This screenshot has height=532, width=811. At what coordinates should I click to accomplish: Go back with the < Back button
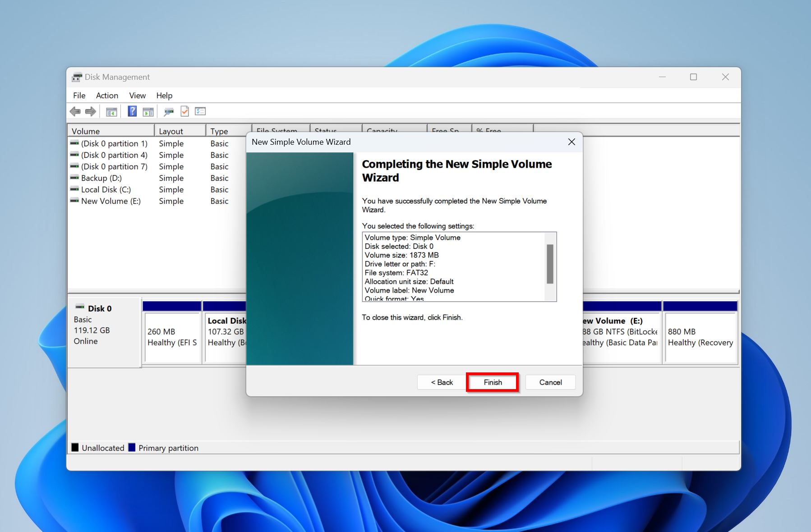tap(442, 382)
